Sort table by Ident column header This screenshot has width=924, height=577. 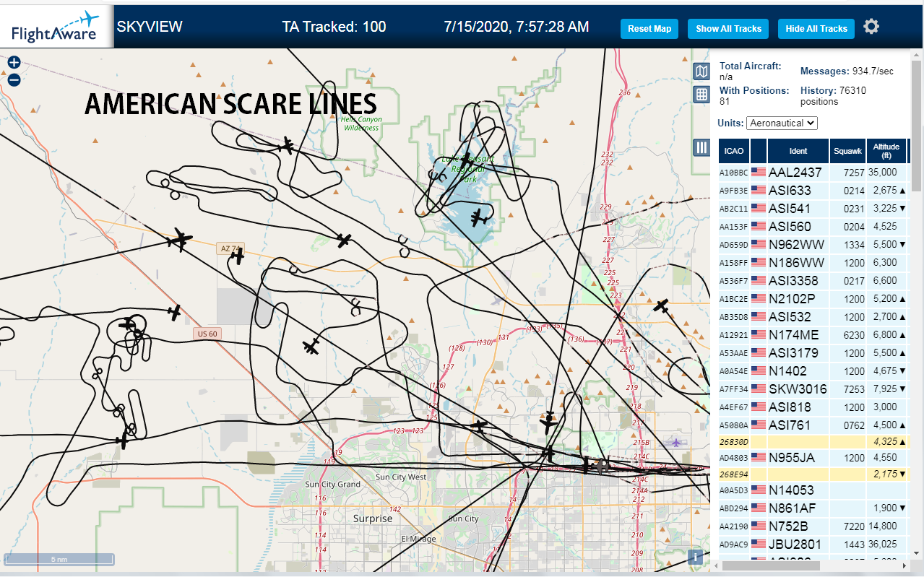pyautogui.click(x=798, y=151)
